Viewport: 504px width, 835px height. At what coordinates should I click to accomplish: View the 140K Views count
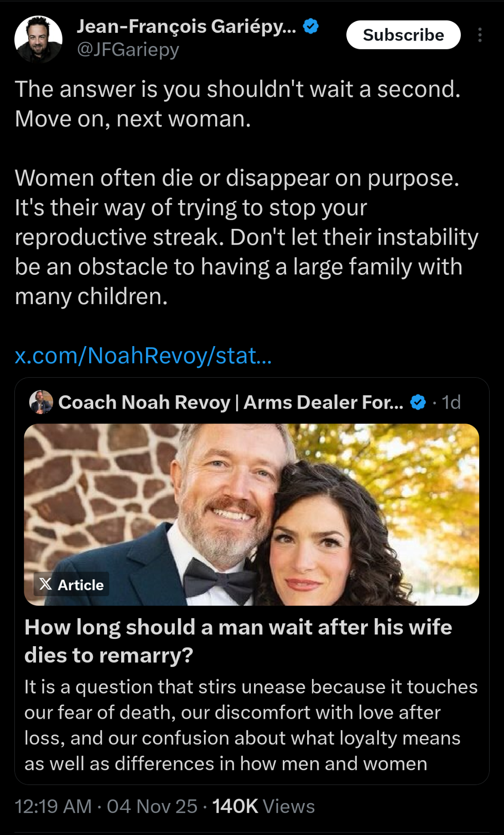point(263,806)
